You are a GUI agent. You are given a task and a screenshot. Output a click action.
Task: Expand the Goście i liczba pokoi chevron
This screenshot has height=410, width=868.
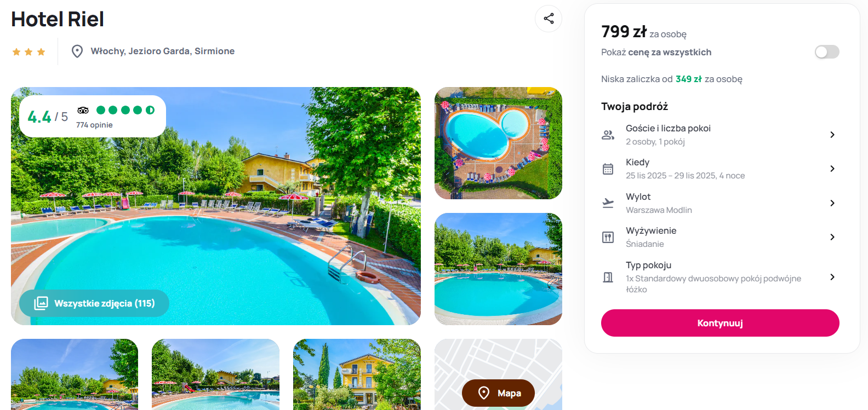832,135
